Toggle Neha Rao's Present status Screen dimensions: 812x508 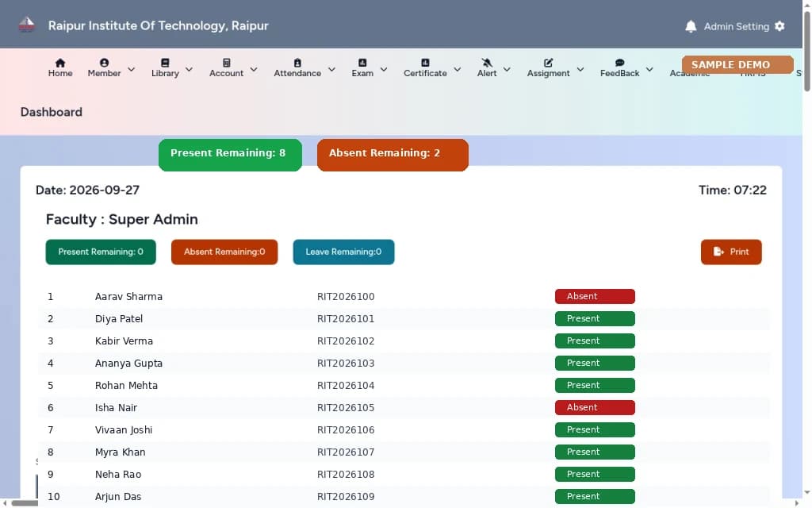595,475
